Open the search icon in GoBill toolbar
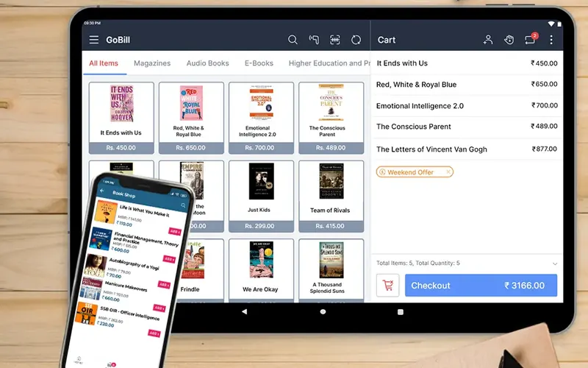588x368 pixels. tap(293, 40)
